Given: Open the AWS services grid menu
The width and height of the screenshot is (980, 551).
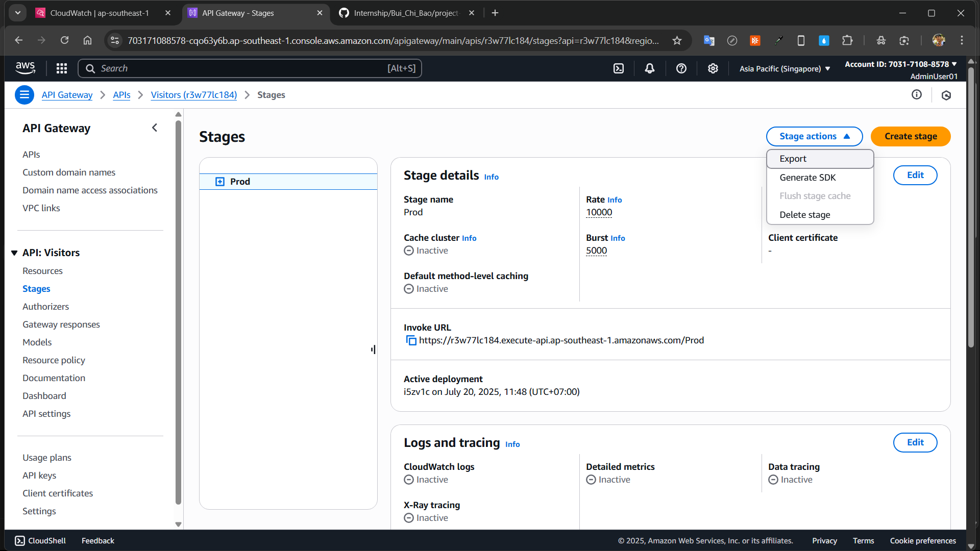Looking at the screenshot, I should coord(62,68).
